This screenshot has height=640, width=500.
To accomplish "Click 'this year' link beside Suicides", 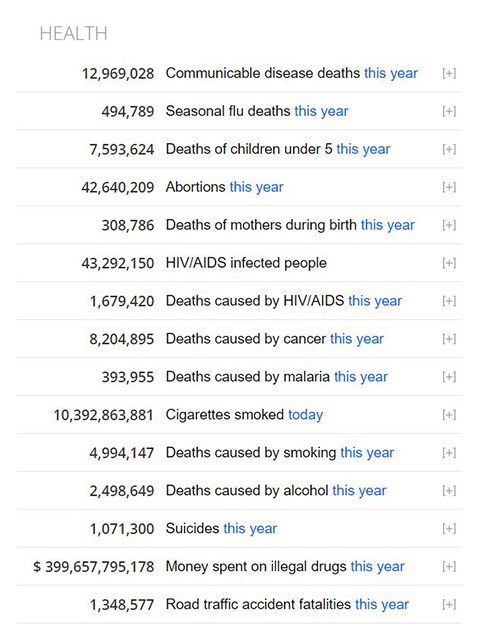I will click(250, 529).
